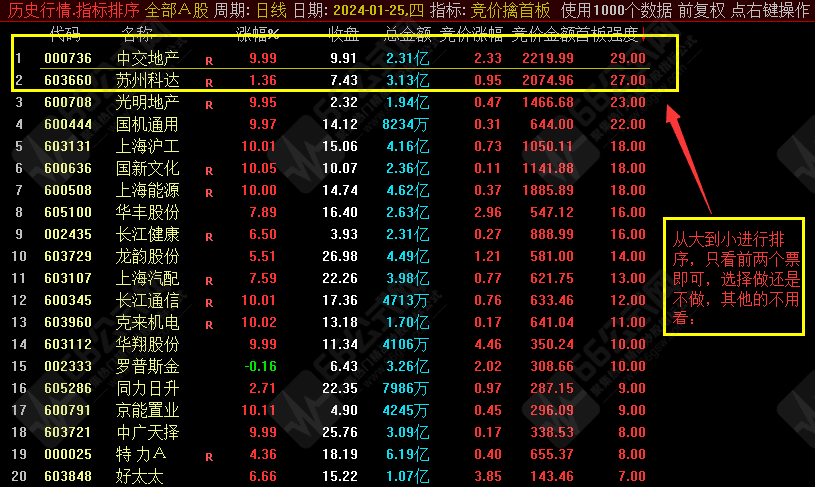Select stock name 上海汽配
The height and width of the screenshot is (487, 815).
pyautogui.click(x=148, y=278)
